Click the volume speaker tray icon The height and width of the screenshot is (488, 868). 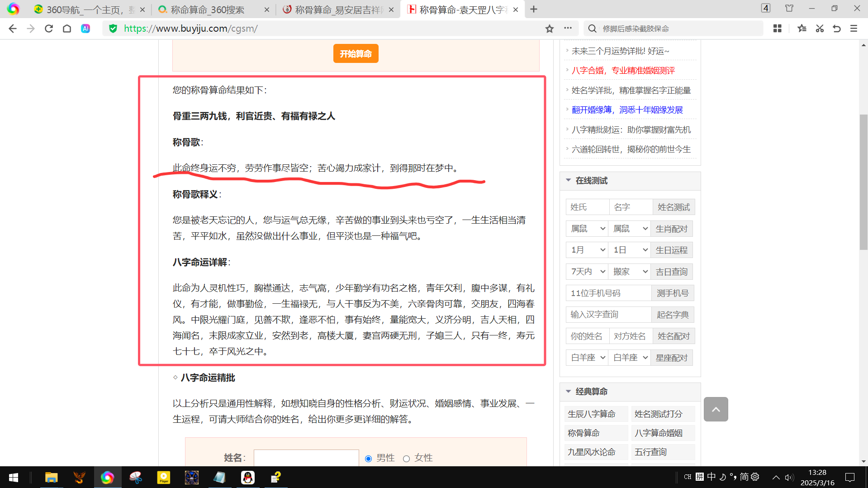click(x=789, y=478)
